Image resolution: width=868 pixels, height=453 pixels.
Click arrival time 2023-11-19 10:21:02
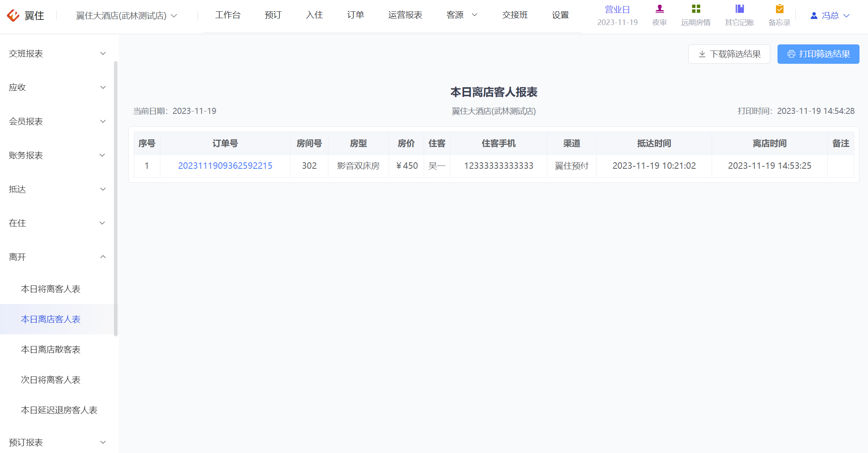click(654, 166)
